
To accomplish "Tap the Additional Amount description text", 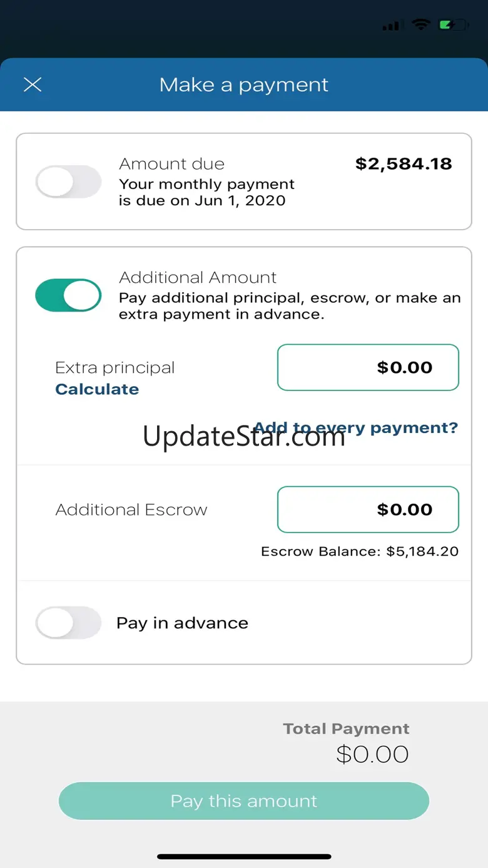I will pos(290,306).
